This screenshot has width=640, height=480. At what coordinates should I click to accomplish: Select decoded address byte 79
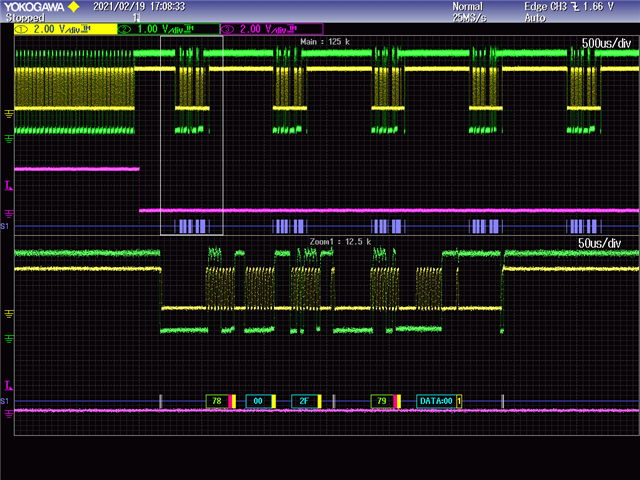point(382,401)
